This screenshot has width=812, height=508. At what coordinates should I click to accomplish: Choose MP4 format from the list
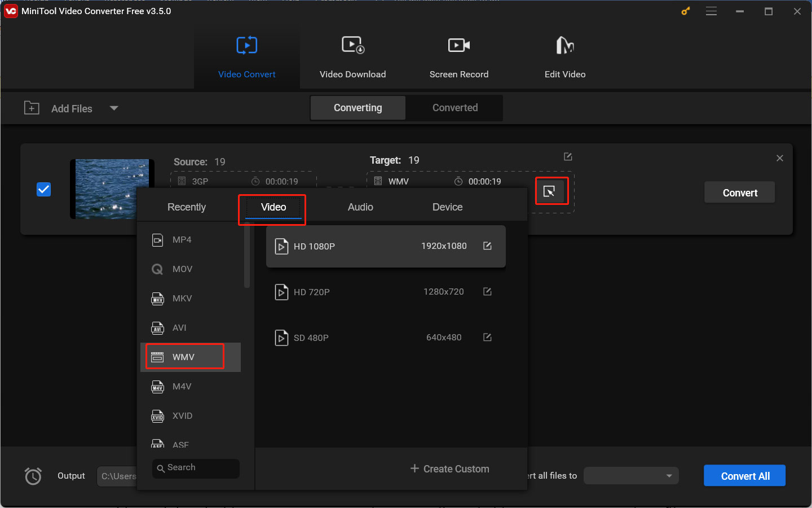(191, 240)
